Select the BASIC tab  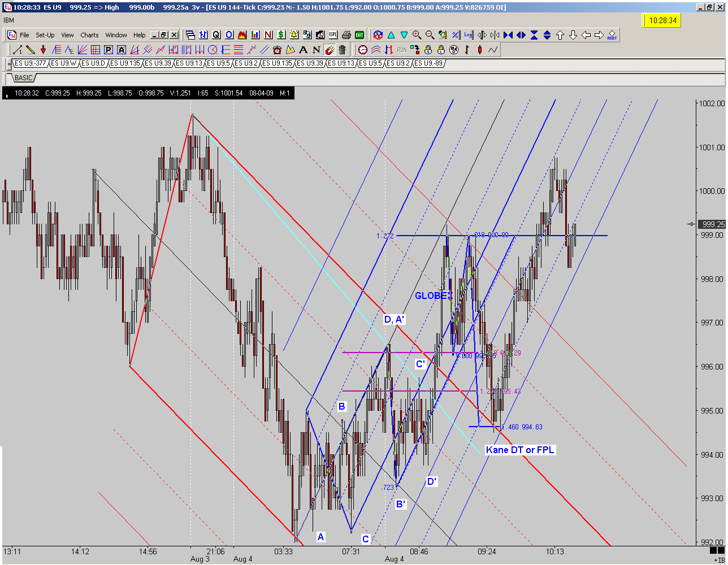23,78
